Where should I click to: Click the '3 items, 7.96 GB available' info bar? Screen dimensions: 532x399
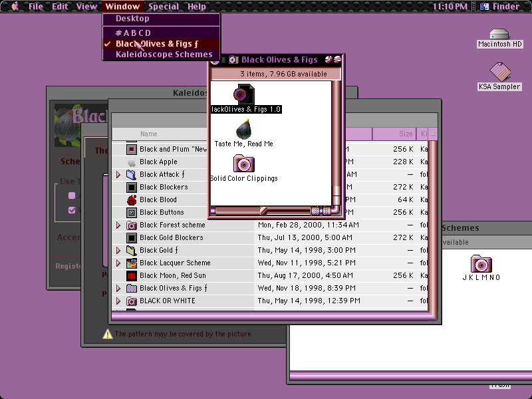pyautogui.click(x=276, y=74)
